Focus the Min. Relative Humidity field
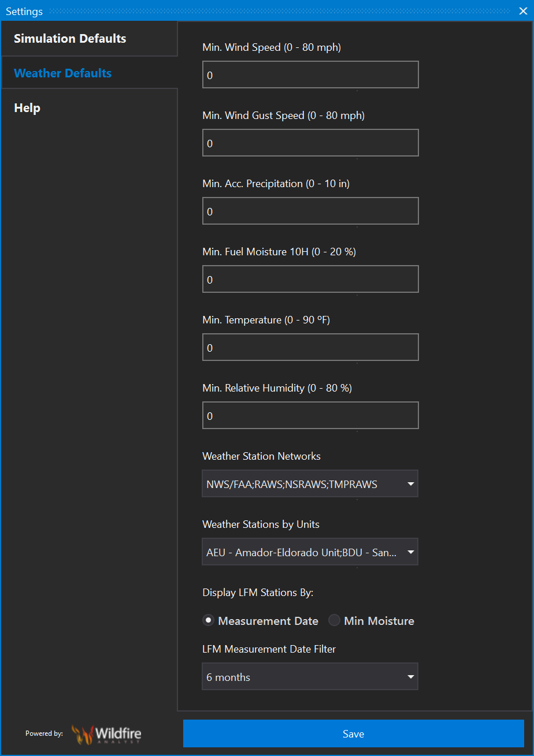The width and height of the screenshot is (534, 756). tap(310, 416)
